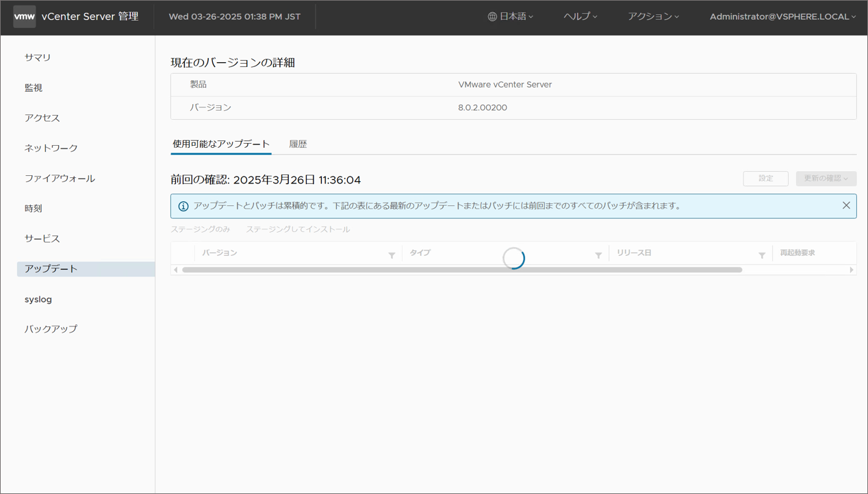This screenshot has width=868, height=494.
Task: Click ステージングのみ
Action: [x=201, y=229]
